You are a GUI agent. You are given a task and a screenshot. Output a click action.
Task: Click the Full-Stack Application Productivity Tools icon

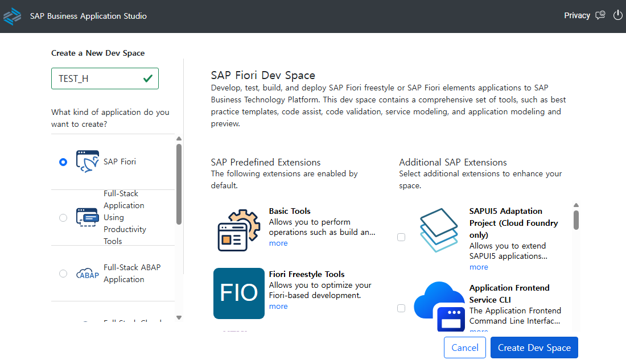(x=88, y=217)
